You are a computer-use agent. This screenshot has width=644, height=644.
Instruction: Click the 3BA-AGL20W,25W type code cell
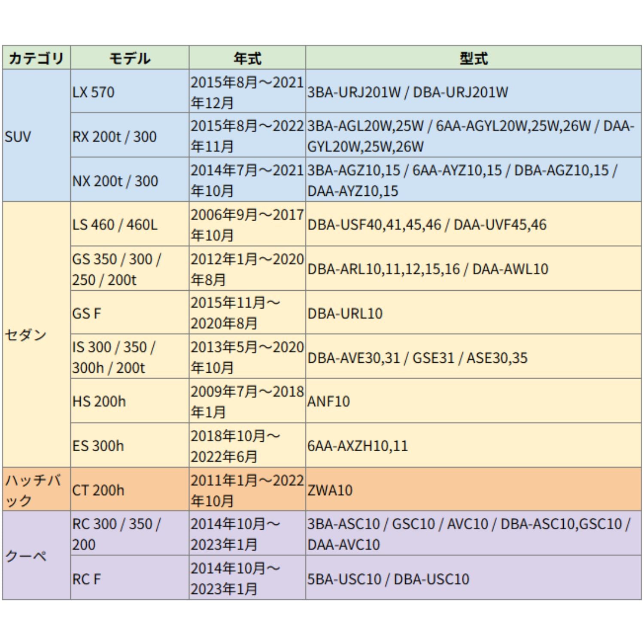pyautogui.click(x=474, y=135)
